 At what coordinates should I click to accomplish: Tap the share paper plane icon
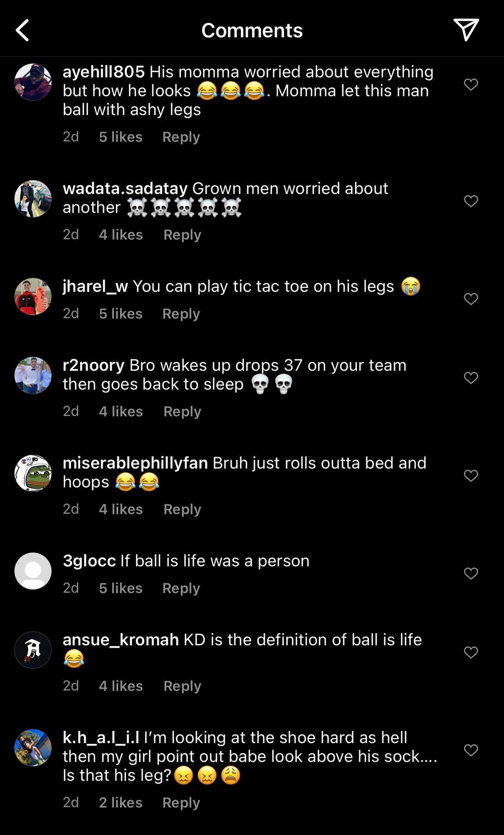tap(466, 29)
